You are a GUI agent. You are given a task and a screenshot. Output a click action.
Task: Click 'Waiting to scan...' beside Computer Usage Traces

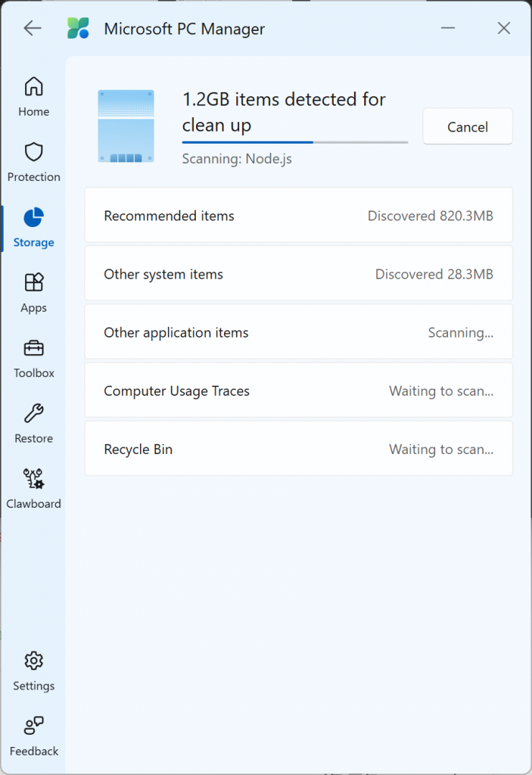(441, 391)
